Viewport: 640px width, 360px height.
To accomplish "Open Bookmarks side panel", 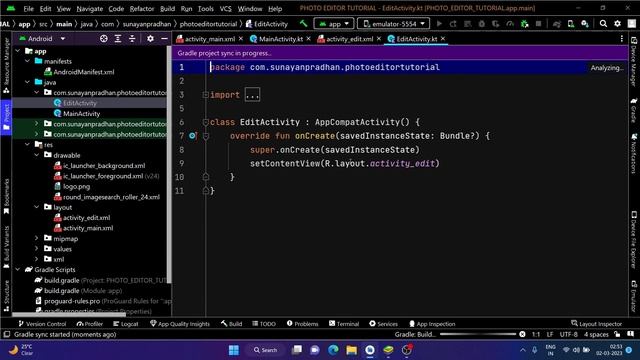I will point(6,196).
